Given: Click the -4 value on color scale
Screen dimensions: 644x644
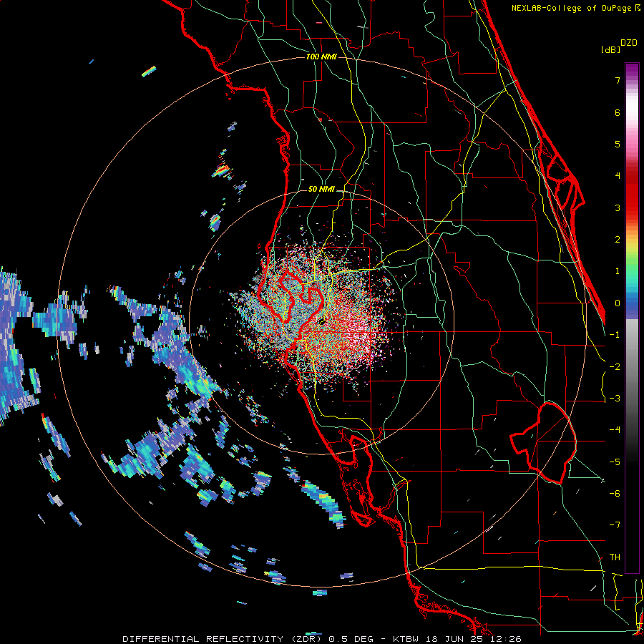Looking at the screenshot, I should click(615, 430).
